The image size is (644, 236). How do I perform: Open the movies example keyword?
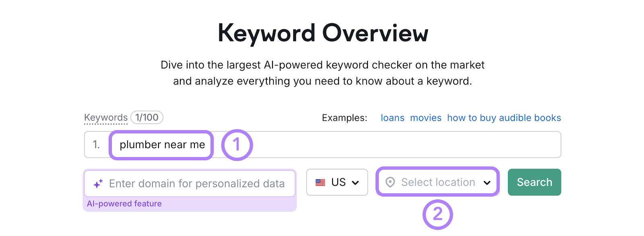(x=425, y=118)
